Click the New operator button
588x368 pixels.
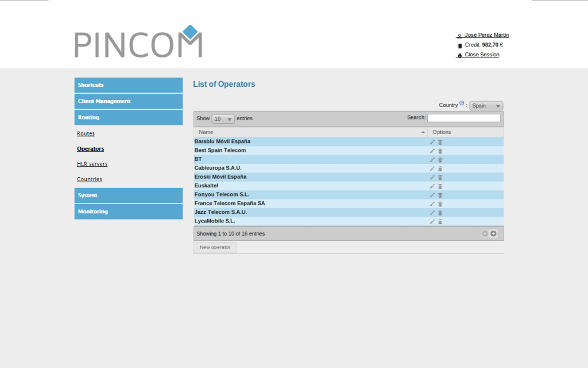215,247
